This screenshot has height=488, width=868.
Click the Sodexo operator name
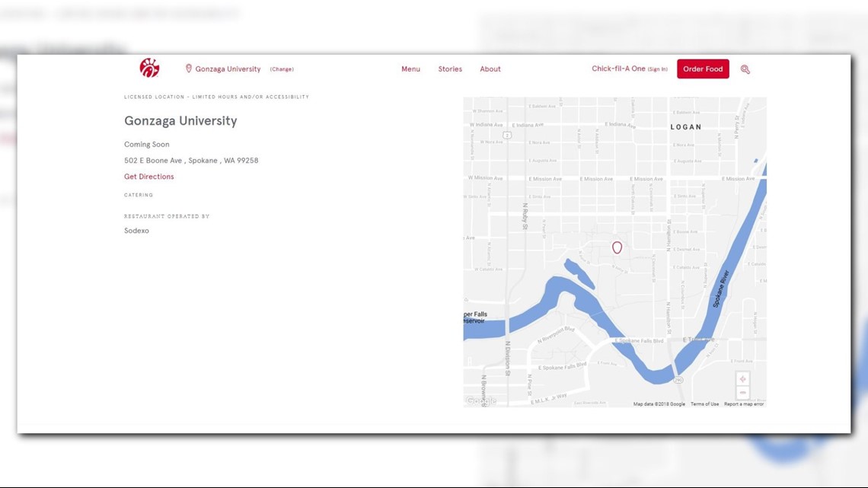(x=136, y=231)
